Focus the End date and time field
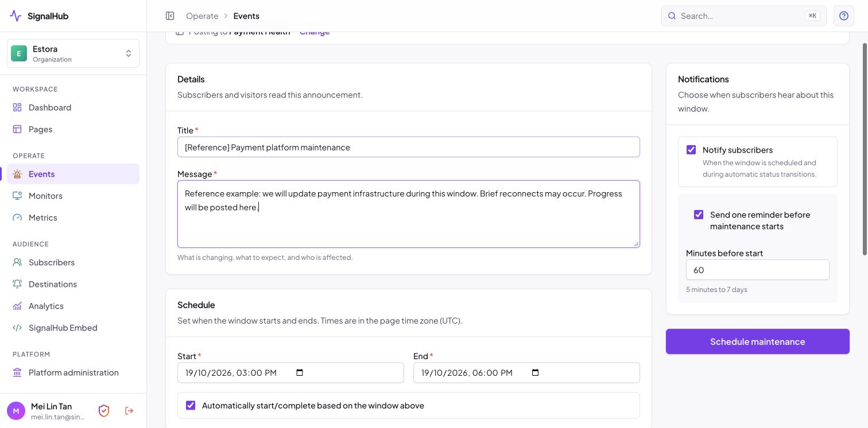Image resolution: width=868 pixels, height=428 pixels. 526,373
